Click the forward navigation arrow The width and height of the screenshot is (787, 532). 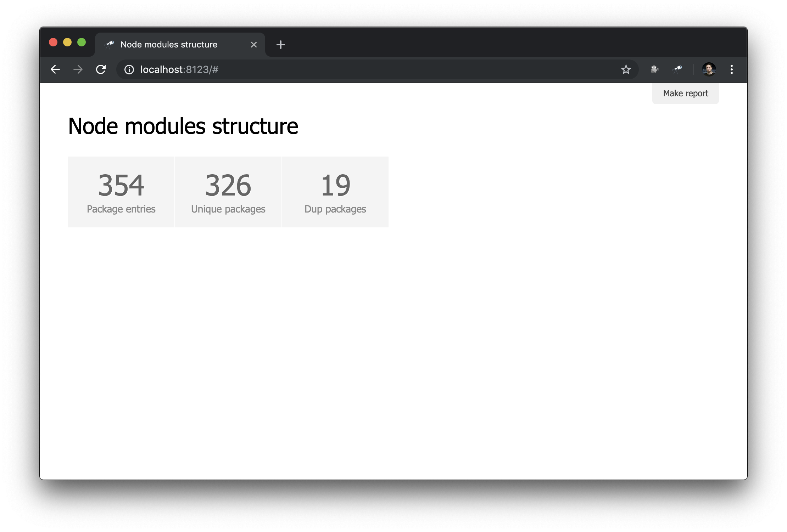coord(78,69)
